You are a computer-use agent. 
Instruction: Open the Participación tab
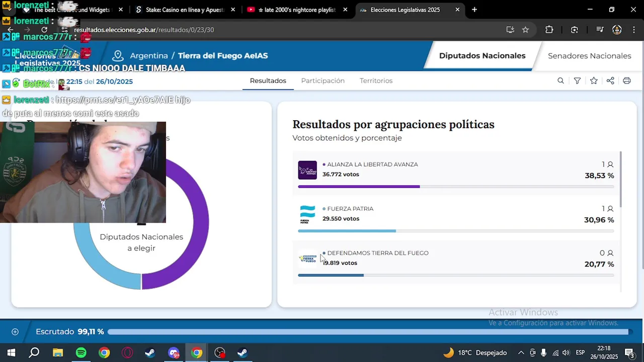click(x=323, y=81)
